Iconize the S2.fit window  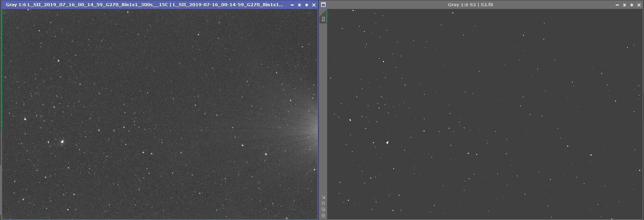[x=624, y=5]
